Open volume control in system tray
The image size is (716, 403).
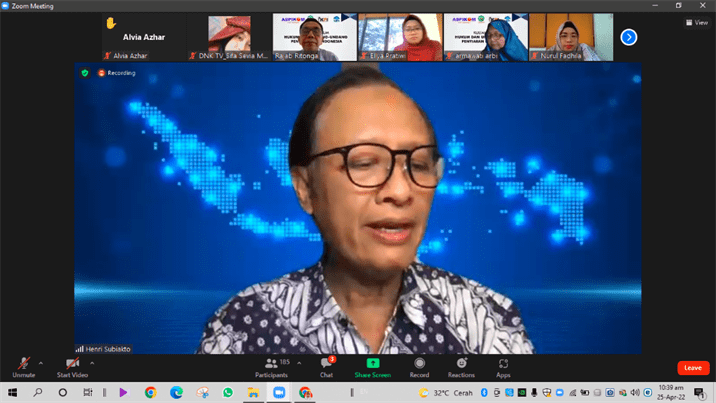(x=635, y=393)
